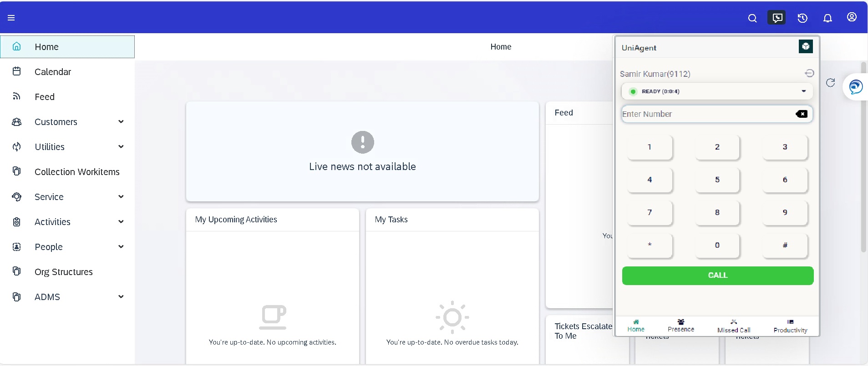Click the logout icon beside Samir Kumar

point(809,73)
